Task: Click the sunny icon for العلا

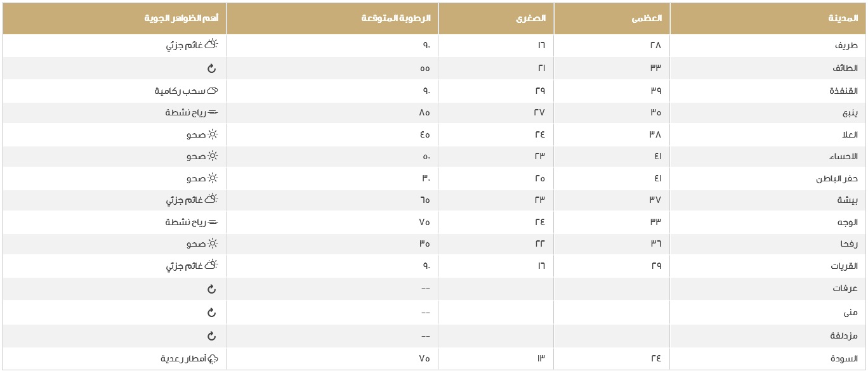Action: tap(213, 134)
